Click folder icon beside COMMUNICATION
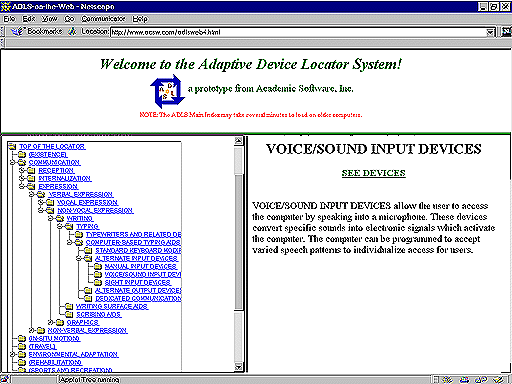This screenshot has height=384, width=512. (x=22, y=162)
